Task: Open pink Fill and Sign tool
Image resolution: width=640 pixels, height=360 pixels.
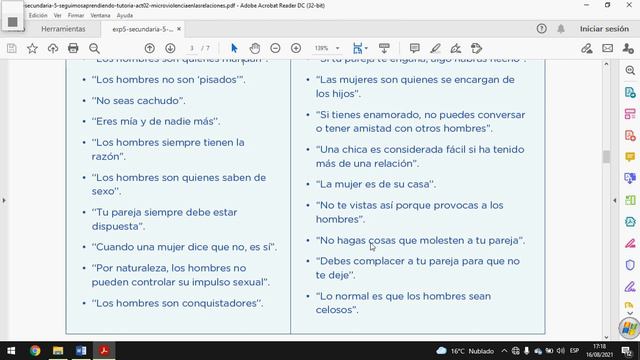Action: point(630,243)
